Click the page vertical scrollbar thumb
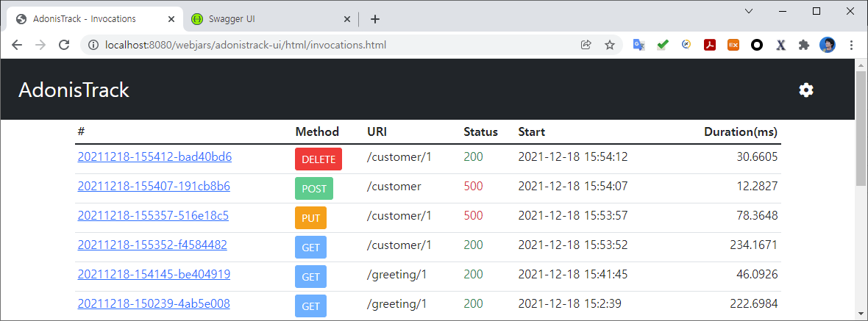 [861, 127]
